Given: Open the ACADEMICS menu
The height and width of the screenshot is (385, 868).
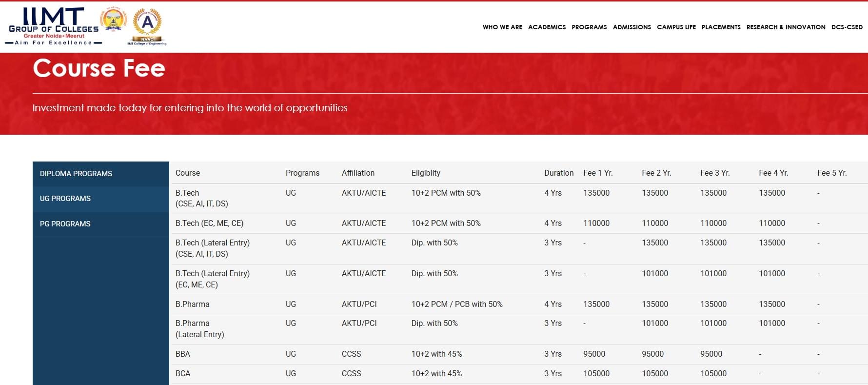Looking at the screenshot, I should (x=547, y=27).
